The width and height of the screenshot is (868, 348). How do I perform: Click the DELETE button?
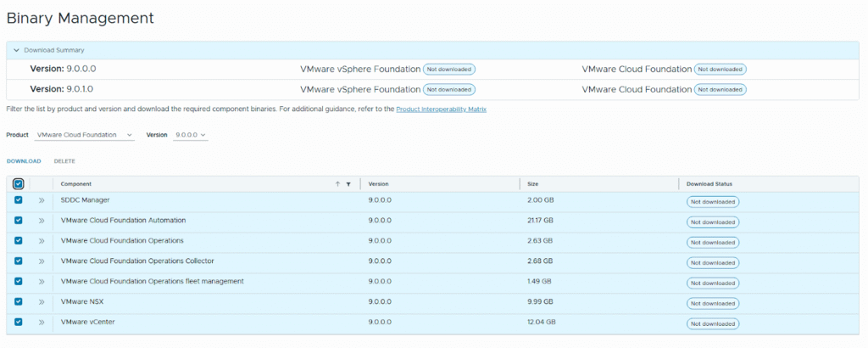tap(64, 160)
